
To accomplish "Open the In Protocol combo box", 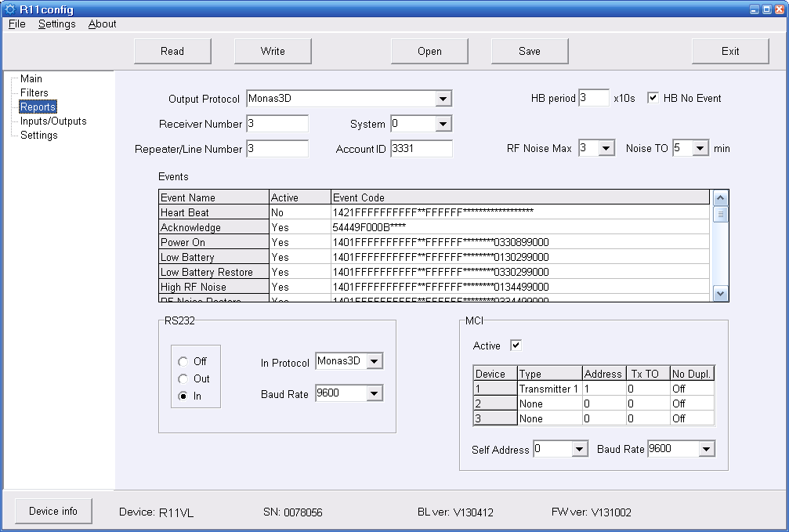I will 375,361.
